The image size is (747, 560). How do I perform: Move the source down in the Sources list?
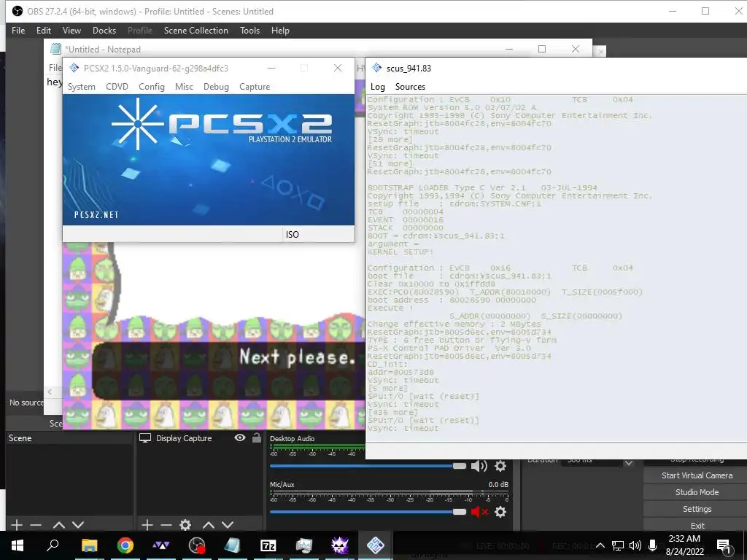(x=228, y=525)
